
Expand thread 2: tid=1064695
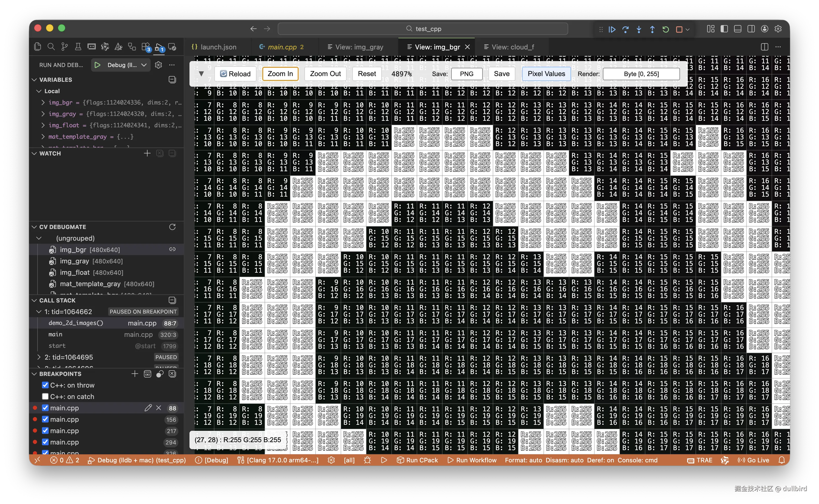(x=39, y=357)
